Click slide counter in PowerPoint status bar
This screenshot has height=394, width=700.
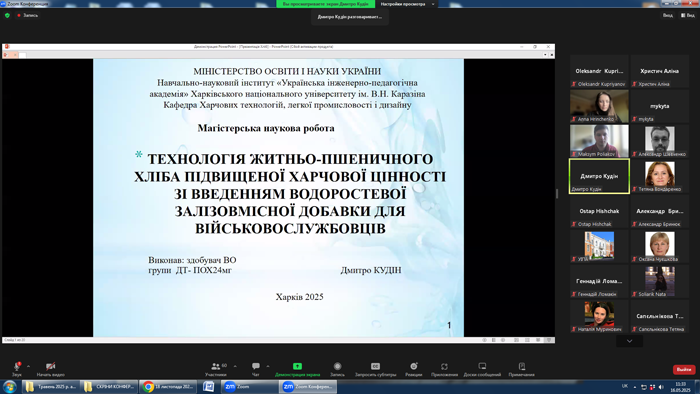click(15, 340)
